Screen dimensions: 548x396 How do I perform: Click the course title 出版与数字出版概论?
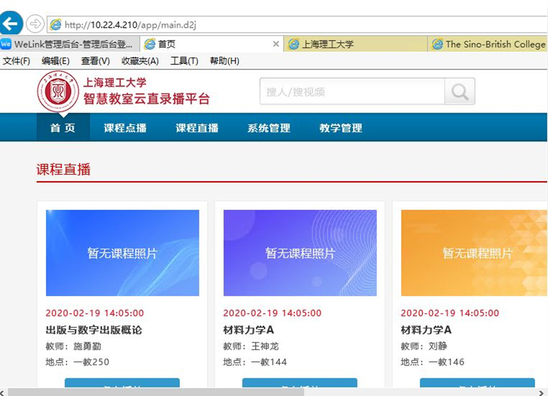(94, 330)
